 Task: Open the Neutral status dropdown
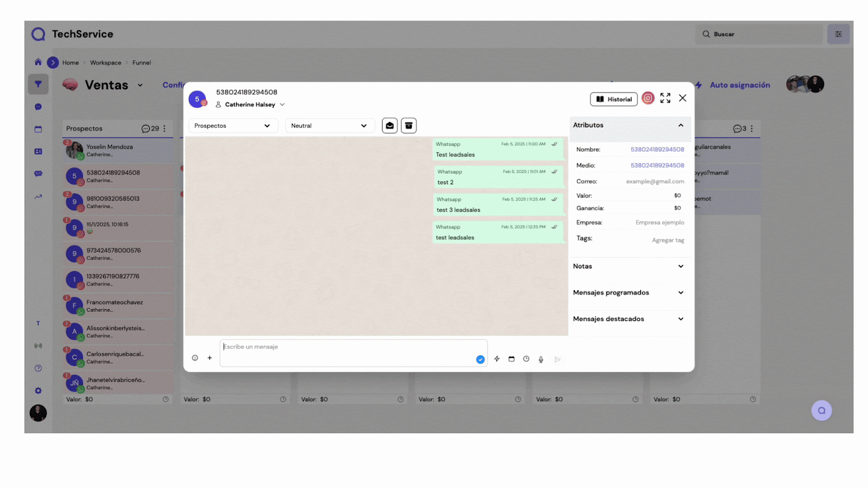coord(329,126)
